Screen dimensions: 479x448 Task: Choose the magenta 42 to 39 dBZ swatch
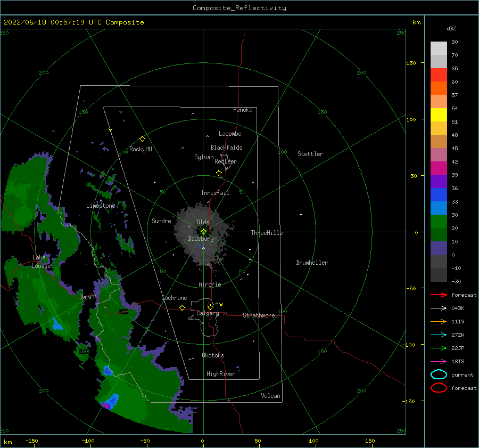pos(439,168)
